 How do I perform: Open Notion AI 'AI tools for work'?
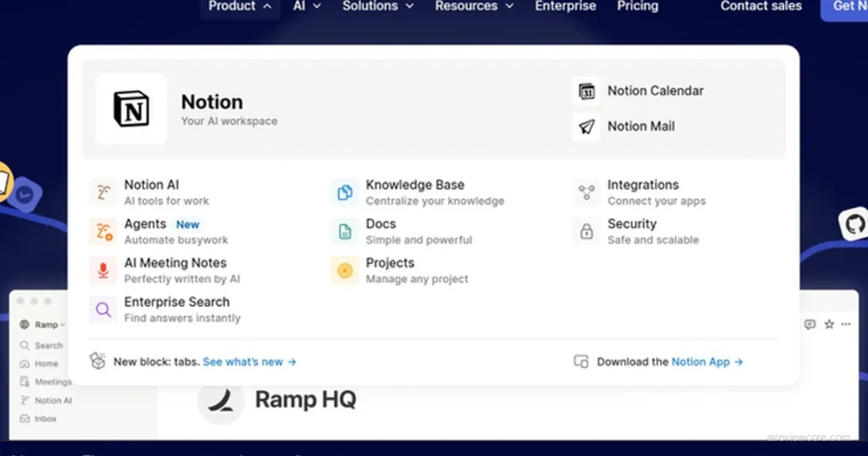coord(167,192)
